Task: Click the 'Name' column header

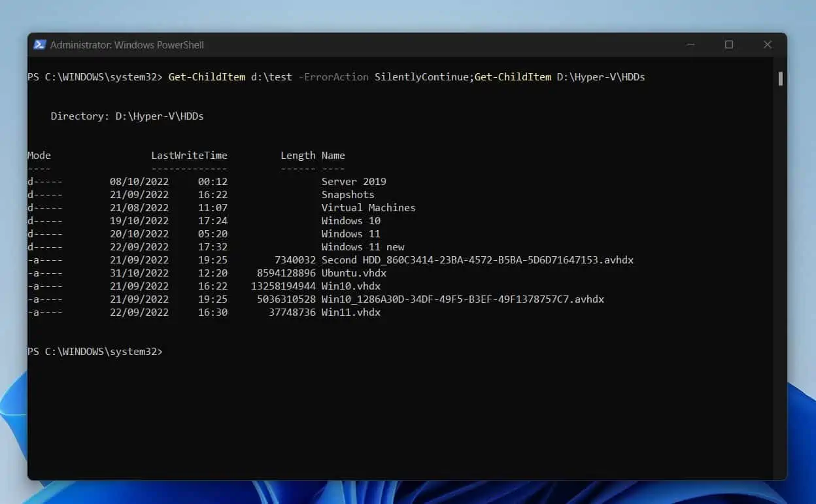Action: coord(333,156)
